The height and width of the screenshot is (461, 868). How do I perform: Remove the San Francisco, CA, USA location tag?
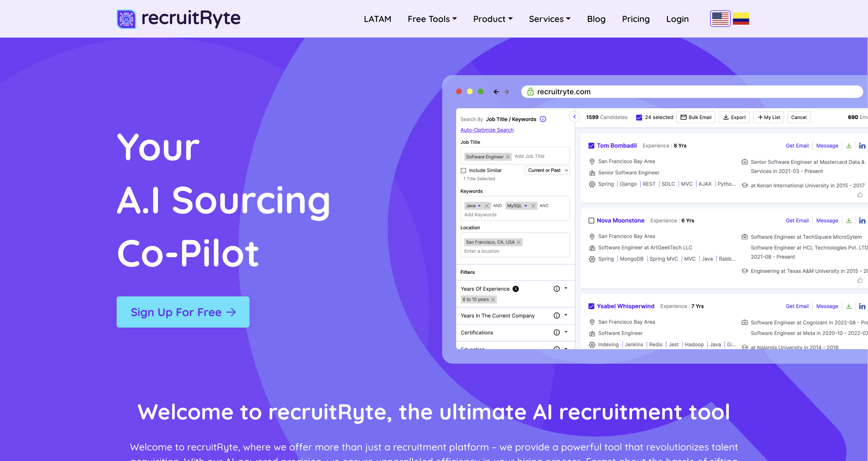[519, 242]
